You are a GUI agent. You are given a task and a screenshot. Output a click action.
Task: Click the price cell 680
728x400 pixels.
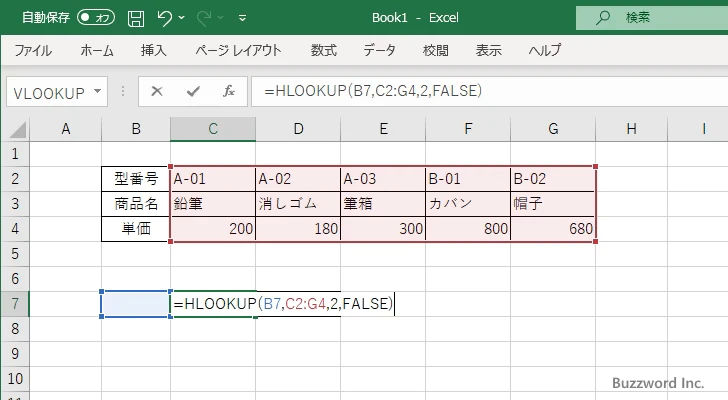[x=553, y=229]
